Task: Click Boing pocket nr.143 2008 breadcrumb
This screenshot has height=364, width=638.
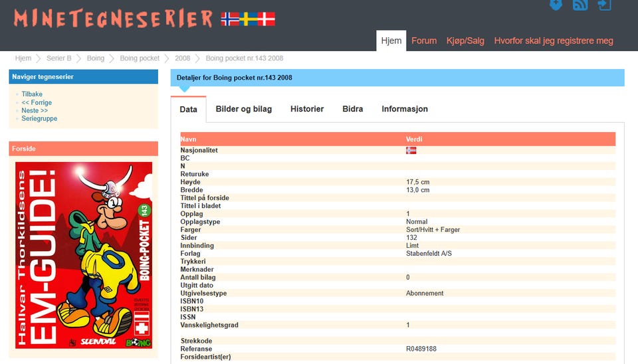Action: pos(245,58)
